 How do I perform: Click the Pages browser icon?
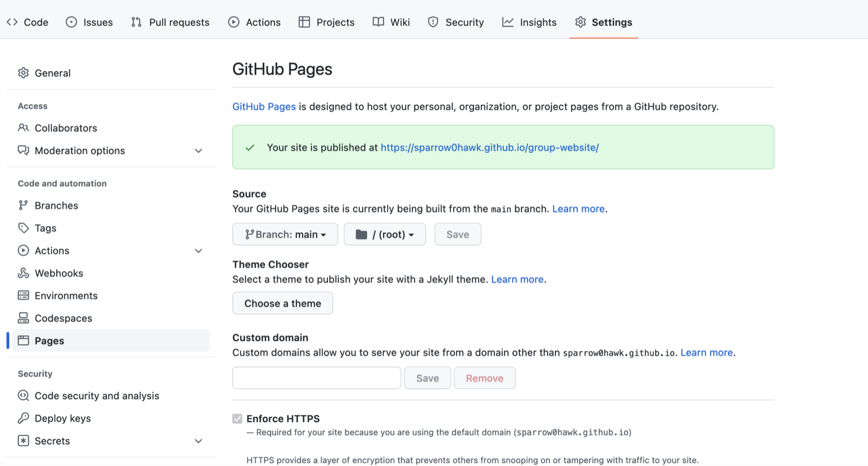[23, 341]
